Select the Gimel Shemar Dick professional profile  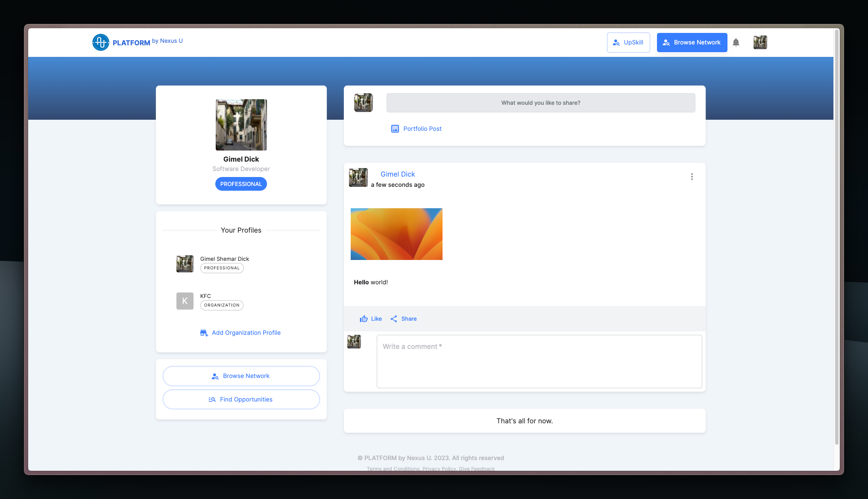(x=224, y=259)
